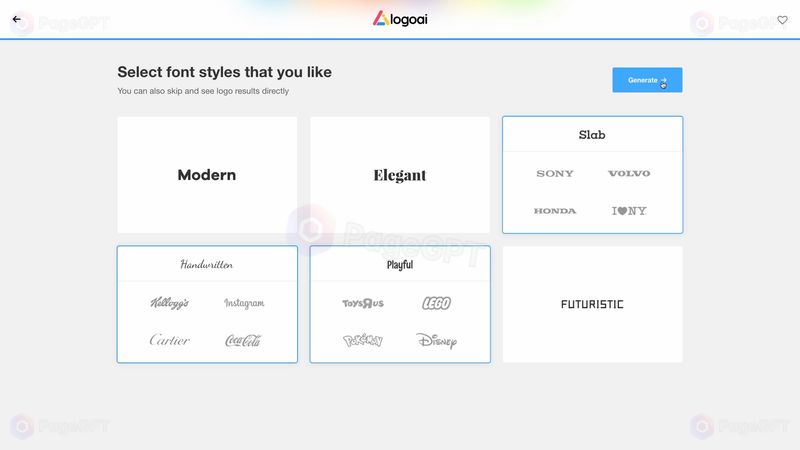800x450 pixels.
Task: Click the logoai logo
Action: (400, 19)
